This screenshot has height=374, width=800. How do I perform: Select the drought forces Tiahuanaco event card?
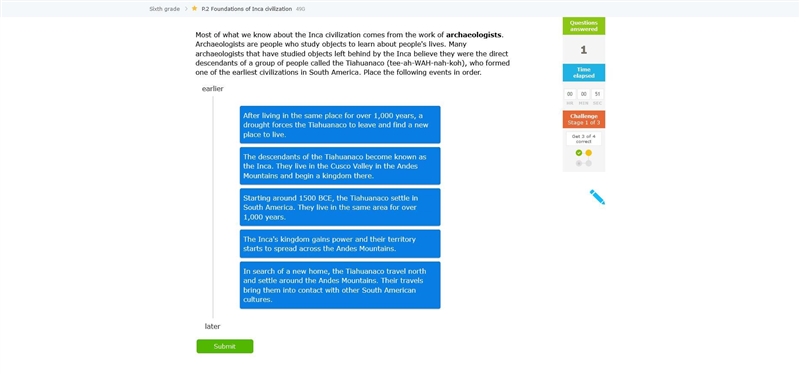[x=340, y=125]
